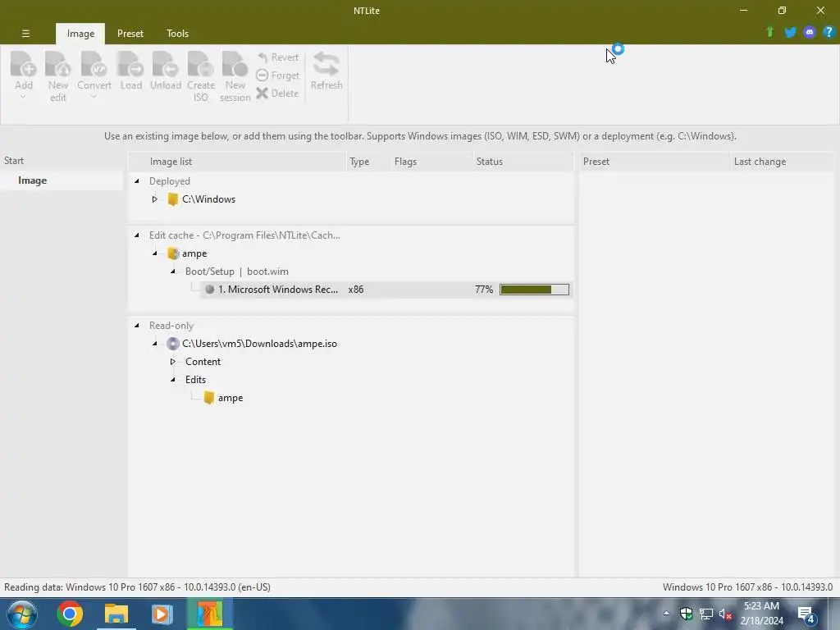Open the hamburger menu
This screenshot has width=840, height=630.
click(x=25, y=33)
